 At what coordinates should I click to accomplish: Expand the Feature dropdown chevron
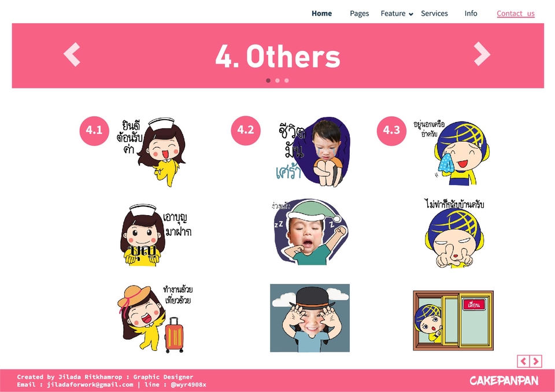click(x=411, y=14)
